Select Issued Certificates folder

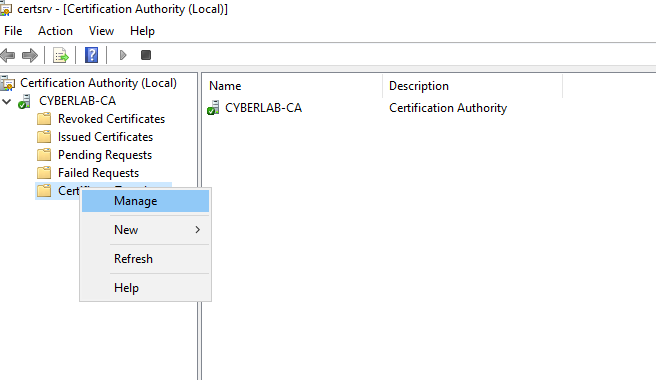click(105, 137)
